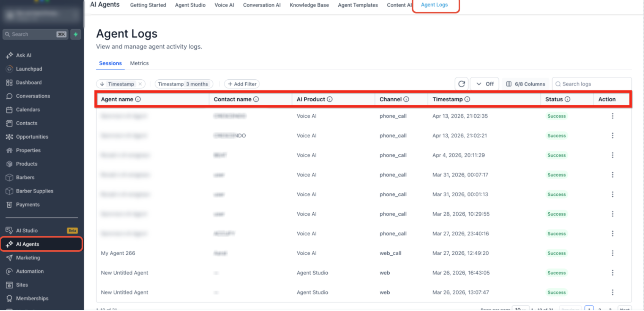Go to the Knowledge Base tab
644x311 pixels.
pyautogui.click(x=309, y=5)
